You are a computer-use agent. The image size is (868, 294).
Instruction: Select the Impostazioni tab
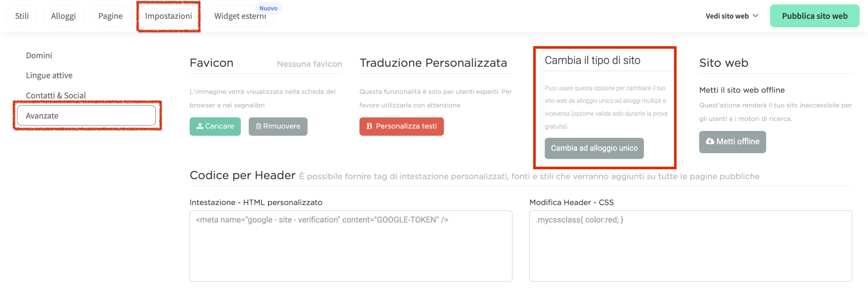(x=169, y=16)
